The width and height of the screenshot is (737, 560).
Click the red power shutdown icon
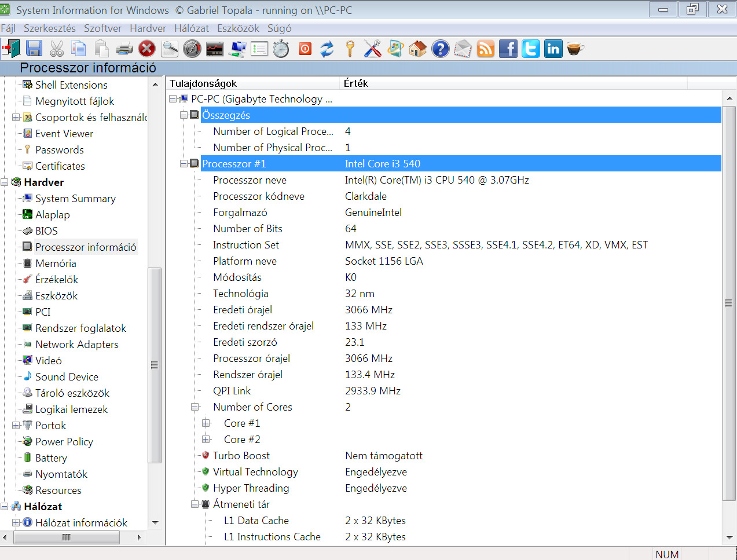(x=305, y=49)
